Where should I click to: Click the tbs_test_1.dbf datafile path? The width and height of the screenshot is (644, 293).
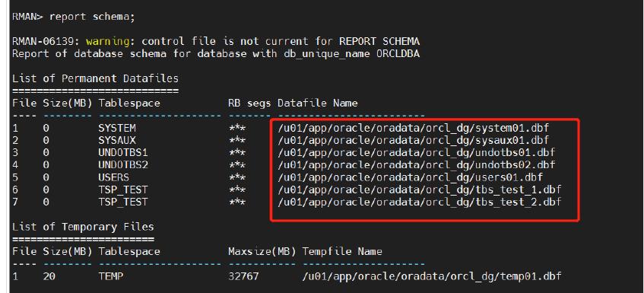coord(420,189)
